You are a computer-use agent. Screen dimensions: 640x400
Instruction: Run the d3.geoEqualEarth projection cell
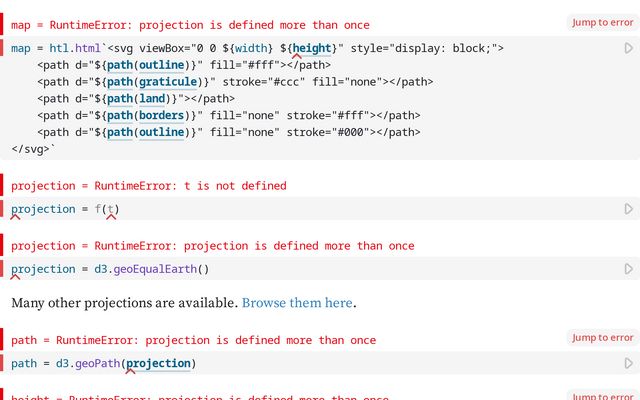coord(629,269)
